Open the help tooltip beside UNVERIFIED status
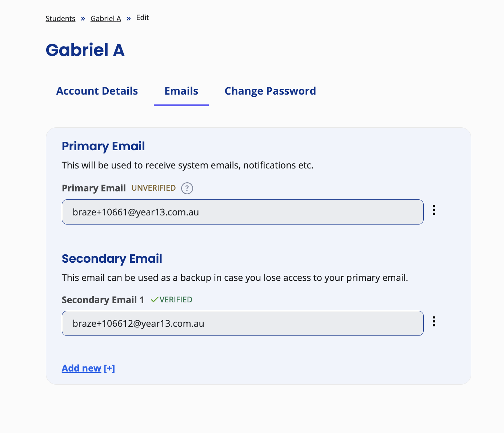The height and width of the screenshot is (433, 504). [187, 188]
